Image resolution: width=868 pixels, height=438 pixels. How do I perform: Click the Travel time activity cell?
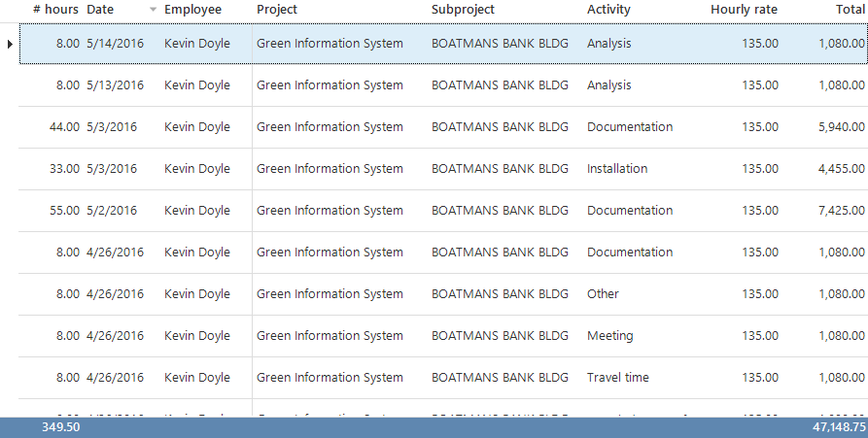point(617,378)
